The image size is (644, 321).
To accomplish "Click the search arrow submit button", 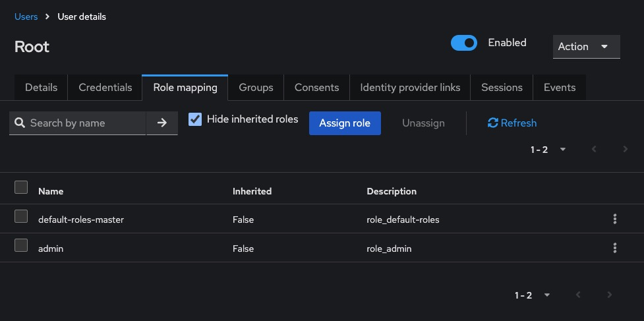I will coord(162,123).
